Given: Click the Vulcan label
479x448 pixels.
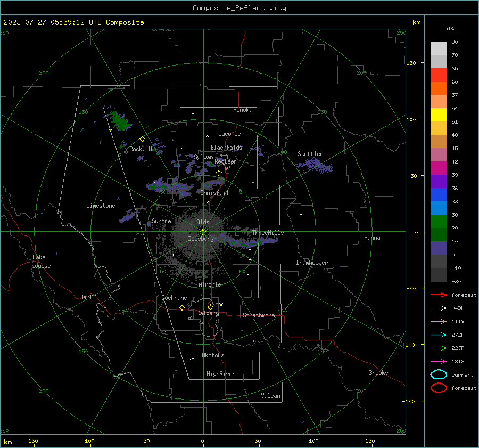Looking at the screenshot, I should 270,396.
